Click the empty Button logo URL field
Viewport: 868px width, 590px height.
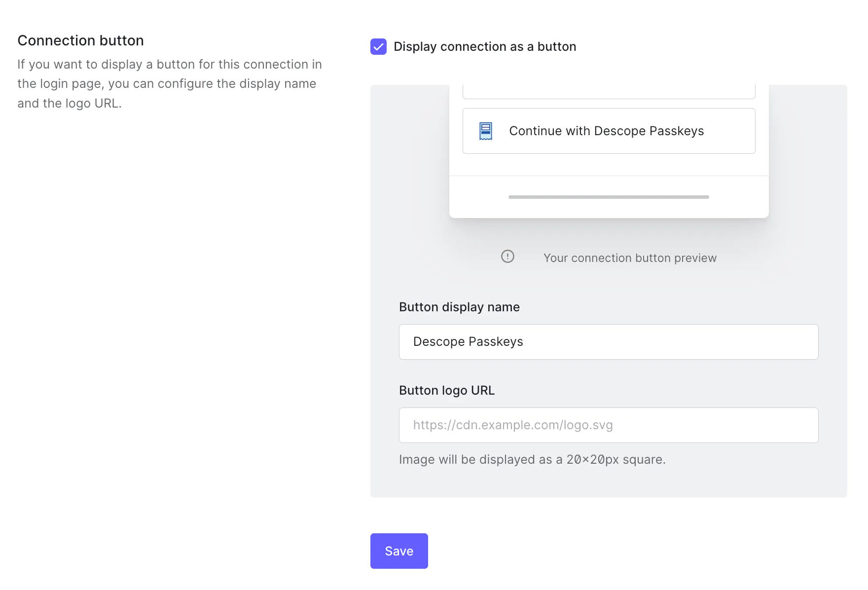click(609, 425)
